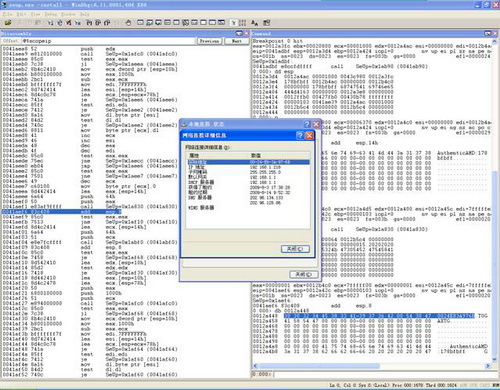This screenshot has width=500, height=390.
Task: Open the File menu
Action: [7, 14]
